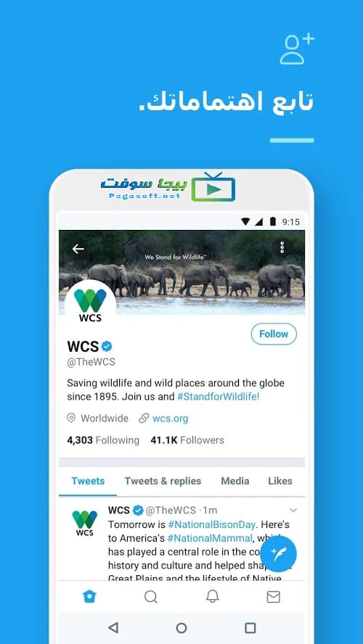Tap the compose tweet feather button
The height and width of the screenshot is (644, 363).
pos(278,553)
